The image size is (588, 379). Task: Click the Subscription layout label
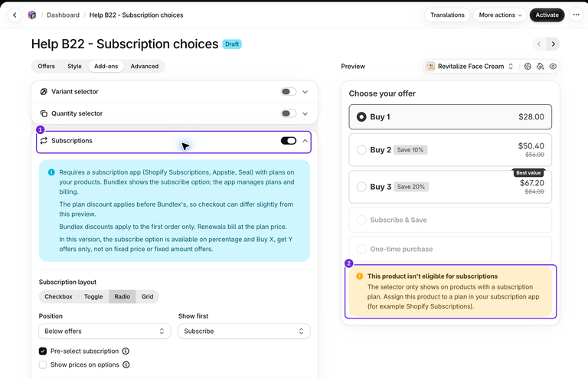67,283
